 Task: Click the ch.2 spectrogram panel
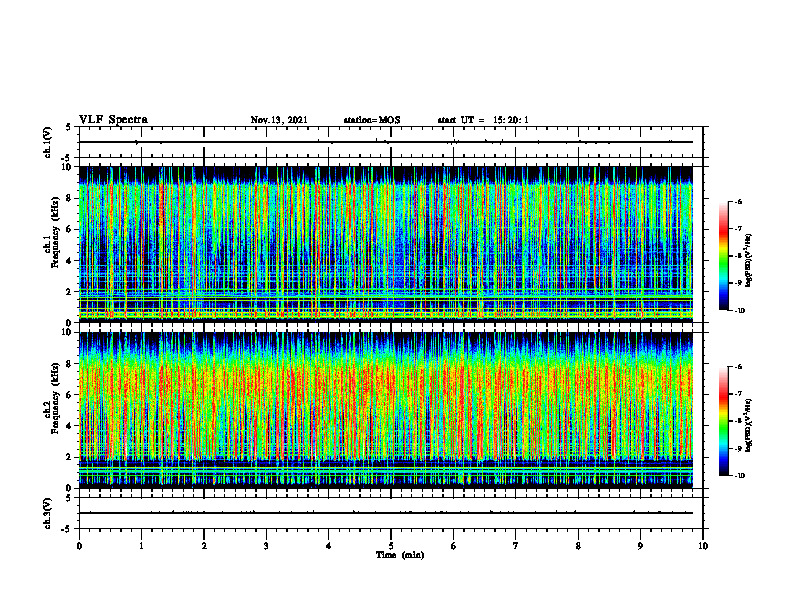click(x=386, y=410)
